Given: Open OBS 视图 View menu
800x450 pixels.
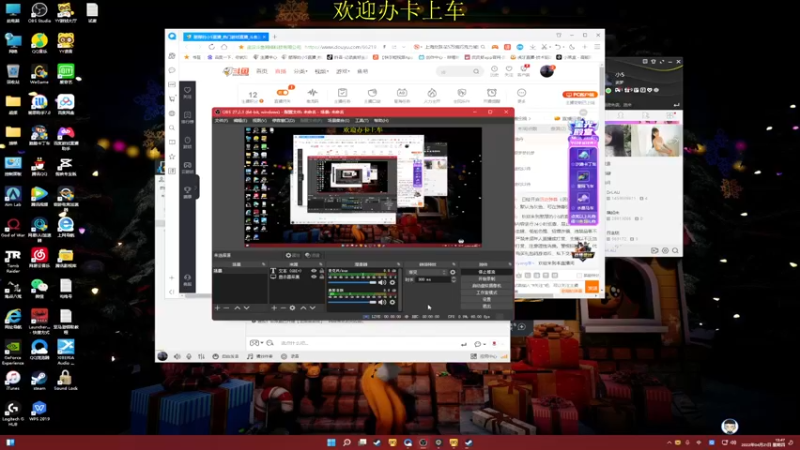Looking at the screenshot, I should pos(259,120).
